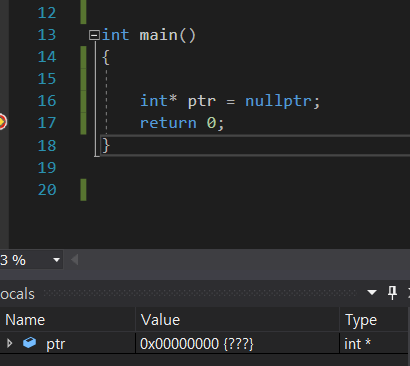Open the editor zoom percentage dropdown
The width and height of the screenshot is (410, 366).
56,260
